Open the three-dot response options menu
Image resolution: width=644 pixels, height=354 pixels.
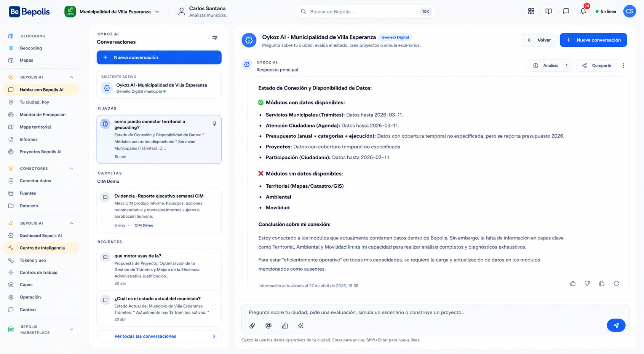click(x=623, y=65)
